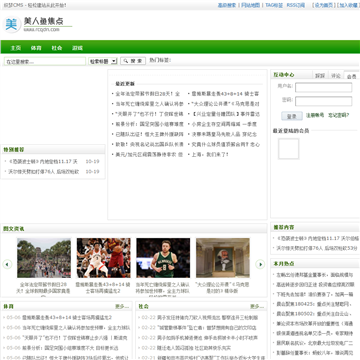Click the site logo icon with 美
This screenshot has height=360, width=360.
click(12, 24)
